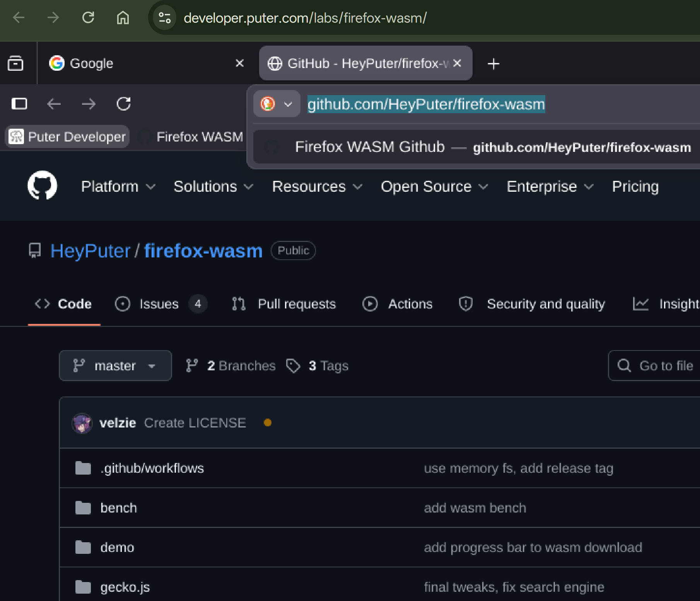Go to outer browser home page
This screenshot has width=700, height=601.
pyautogui.click(x=123, y=17)
